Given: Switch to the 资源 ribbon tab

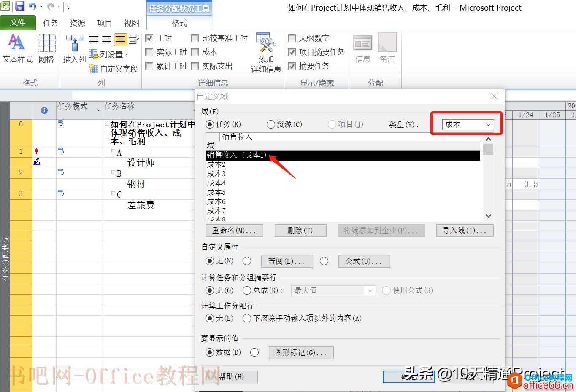Looking at the screenshot, I should point(77,23).
